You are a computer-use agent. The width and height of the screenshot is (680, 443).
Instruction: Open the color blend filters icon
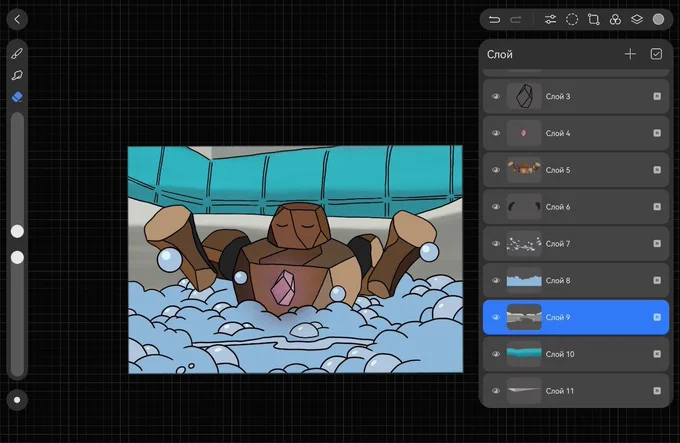click(615, 20)
